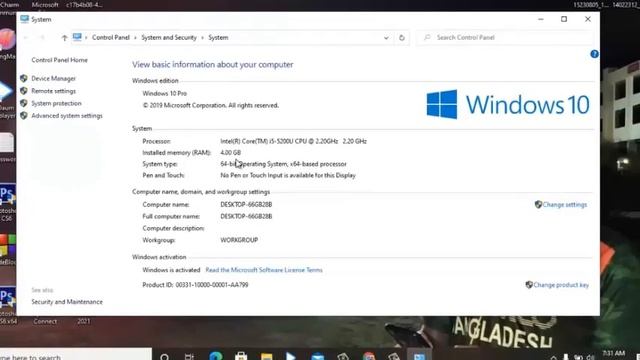Click the Back arrow in the address bar
This screenshot has width=640, height=360.
26,38
